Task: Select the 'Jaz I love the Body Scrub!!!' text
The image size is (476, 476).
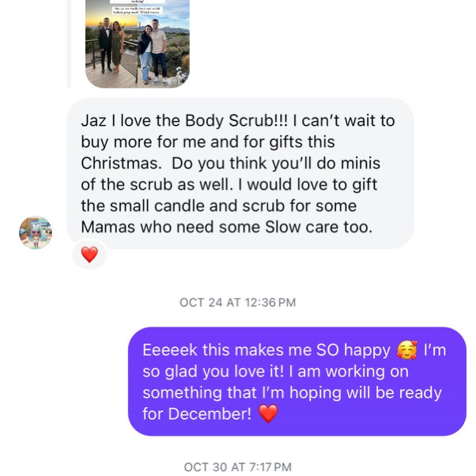Action: click(184, 121)
